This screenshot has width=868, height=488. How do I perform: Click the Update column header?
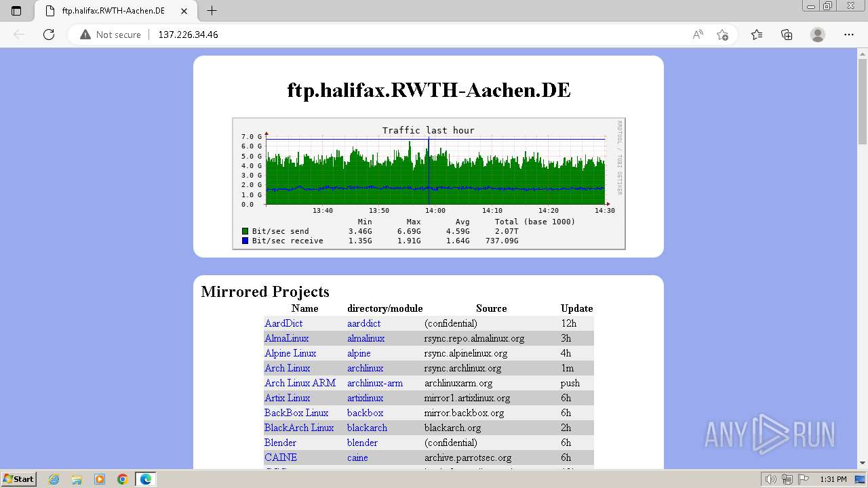[x=577, y=308]
